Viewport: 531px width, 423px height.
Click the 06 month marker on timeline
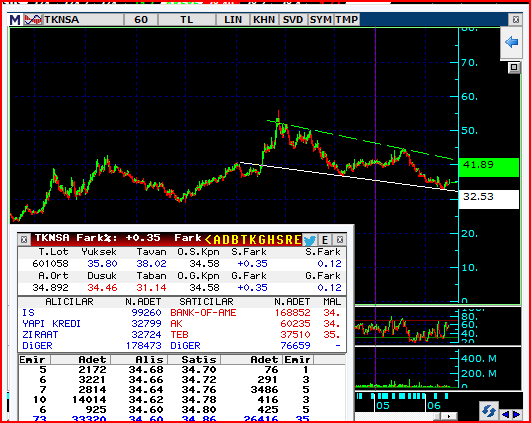[434, 405]
